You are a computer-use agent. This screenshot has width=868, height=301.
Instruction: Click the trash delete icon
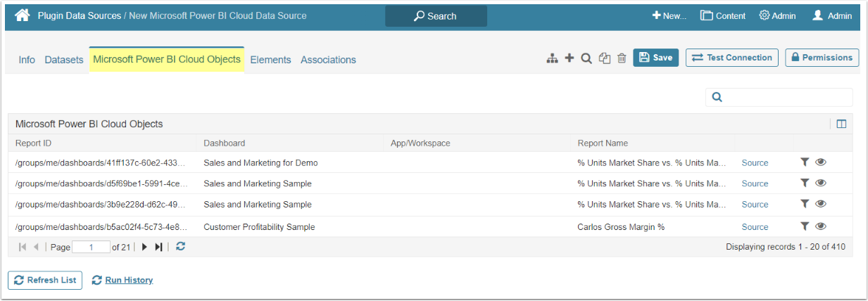[622, 59]
